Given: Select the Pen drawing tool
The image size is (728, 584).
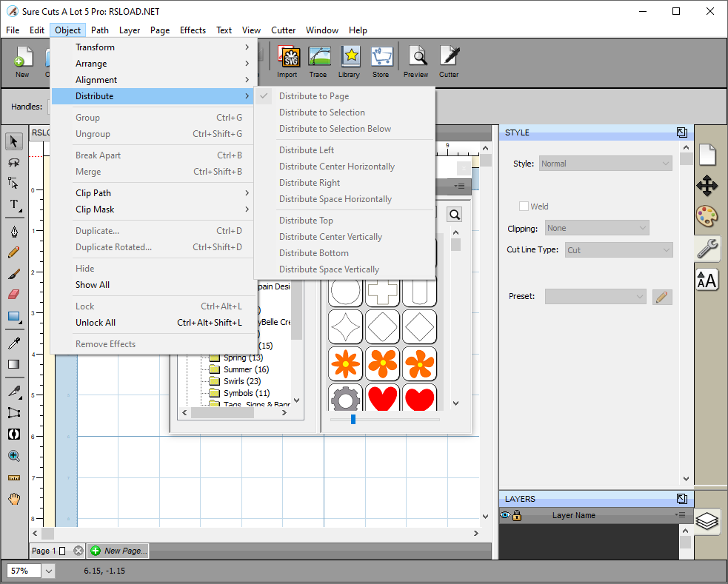Looking at the screenshot, I should [14, 232].
